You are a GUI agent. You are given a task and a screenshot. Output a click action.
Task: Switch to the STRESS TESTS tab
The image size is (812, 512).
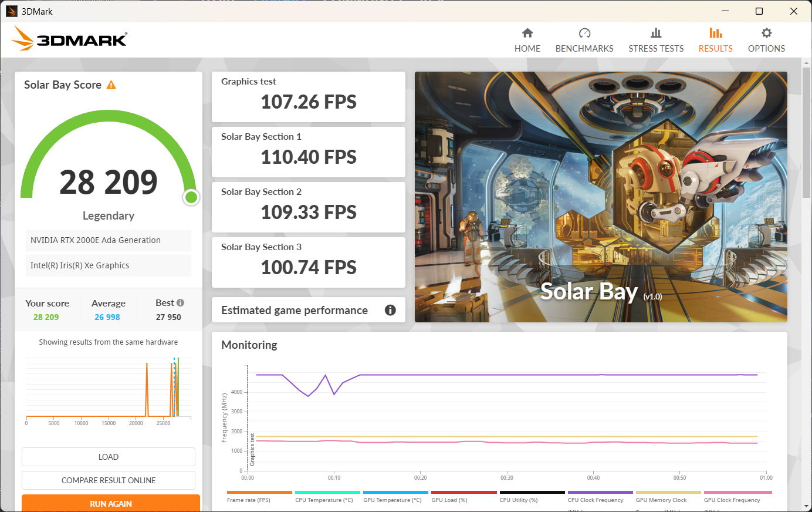(x=656, y=49)
